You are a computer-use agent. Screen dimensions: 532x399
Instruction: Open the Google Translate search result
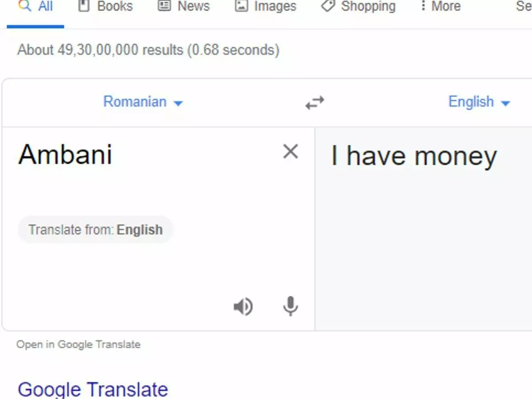[x=93, y=389]
